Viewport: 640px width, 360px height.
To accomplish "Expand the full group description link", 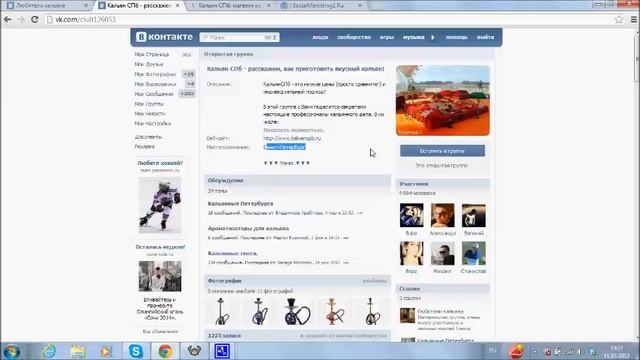I will coord(294,130).
